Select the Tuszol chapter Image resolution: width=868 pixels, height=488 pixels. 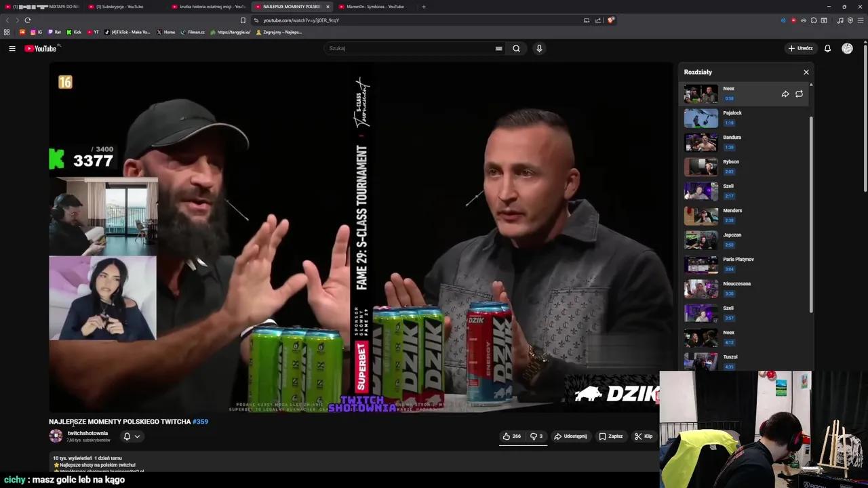(x=745, y=361)
